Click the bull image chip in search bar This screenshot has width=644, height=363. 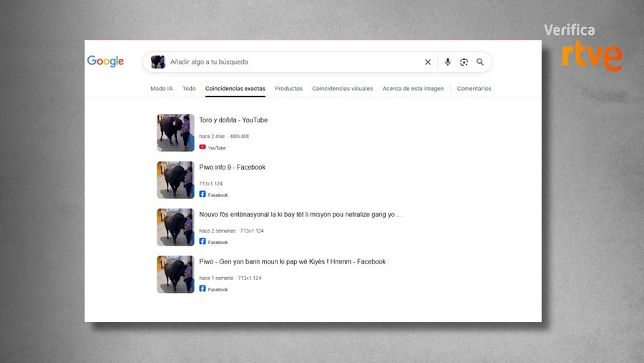[157, 62]
